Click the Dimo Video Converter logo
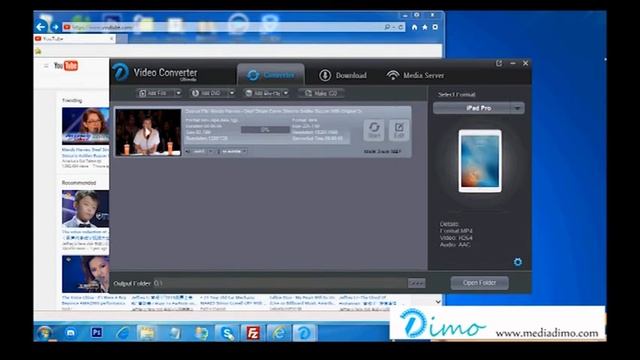Viewport: 640px width, 360px height. (x=121, y=72)
